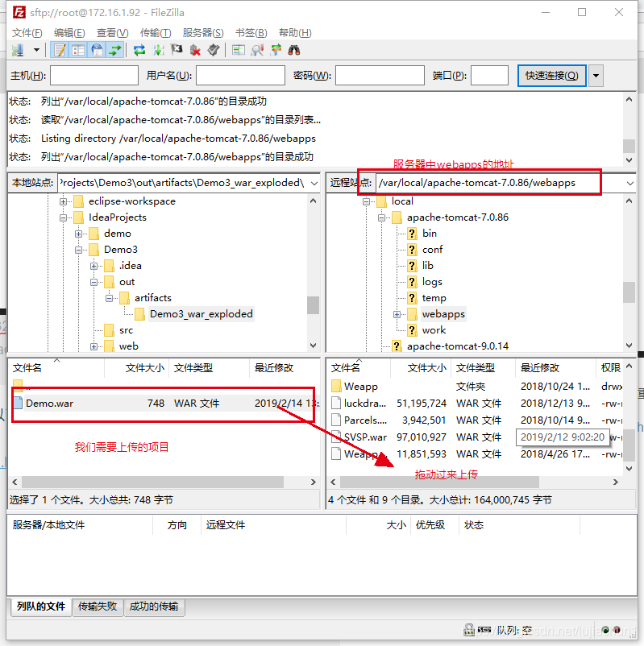Toggle processing of transfer queue
The height and width of the screenshot is (646, 644).
click(x=158, y=50)
